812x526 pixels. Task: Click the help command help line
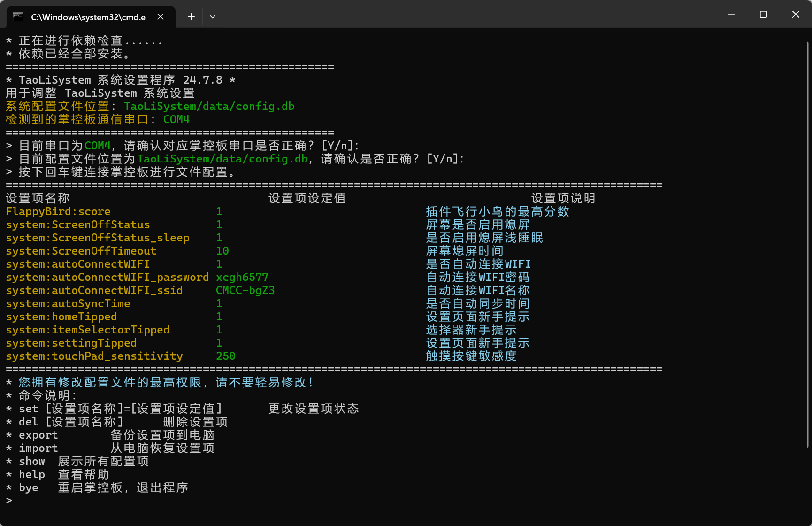pos(58,474)
